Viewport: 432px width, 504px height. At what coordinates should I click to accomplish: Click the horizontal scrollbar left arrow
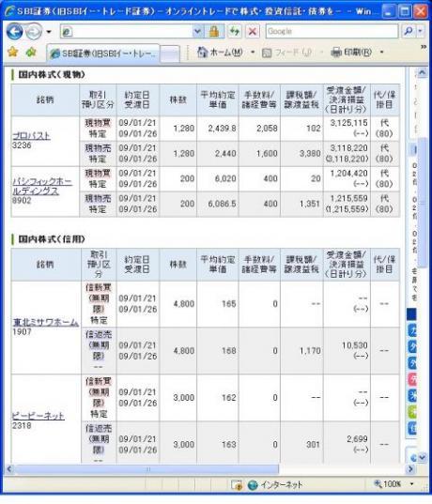tap(9, 469)
